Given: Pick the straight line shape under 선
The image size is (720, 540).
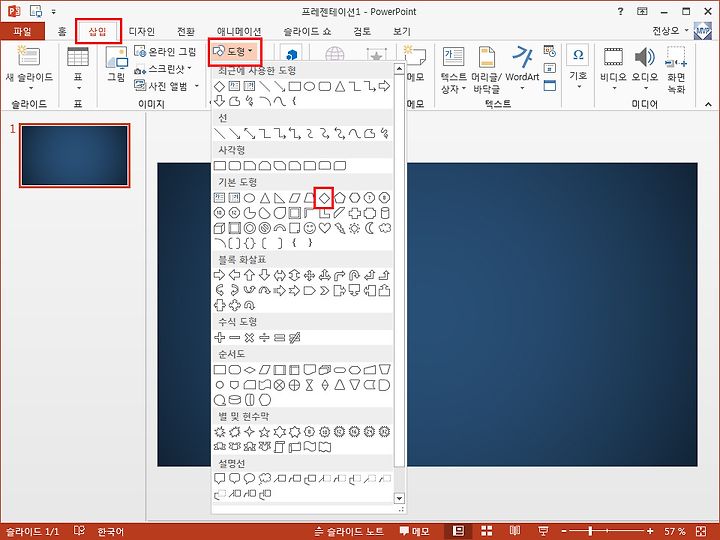Looking at the screenshot, I should coord(219,134).
